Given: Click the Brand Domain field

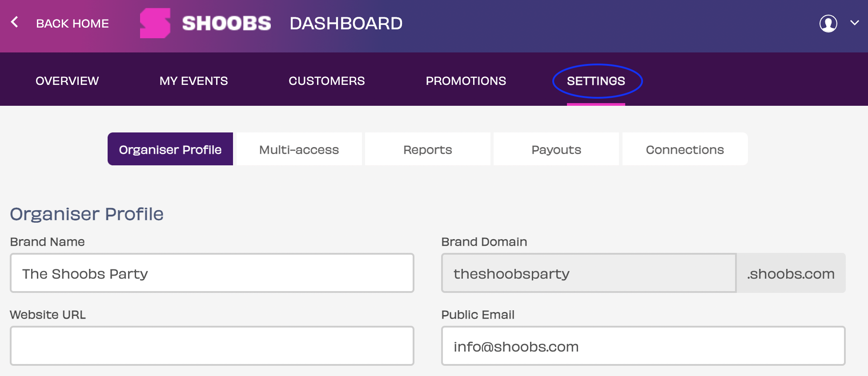Looking at the screenshot, I should click(589, 273).
